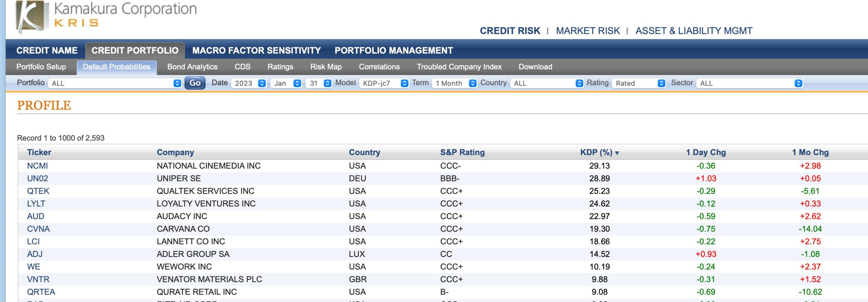The width and height of the screenshot is (868, 302).
Task: Sort by KDP (%) column header
Action: 596,152
